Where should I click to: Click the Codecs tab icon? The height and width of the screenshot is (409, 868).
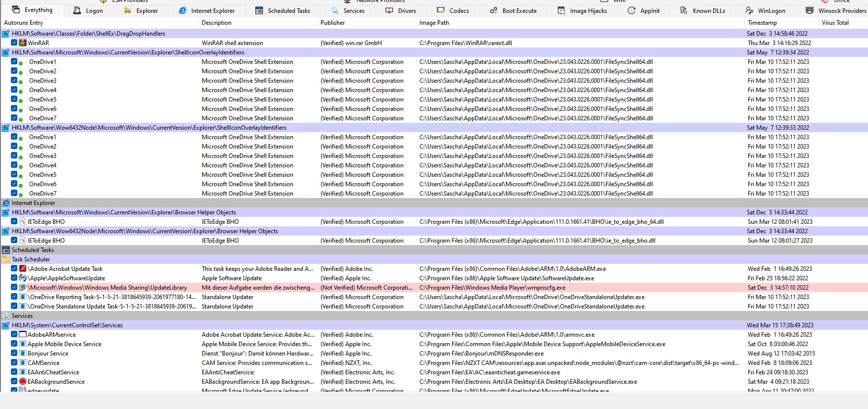(x=441, y=10)
